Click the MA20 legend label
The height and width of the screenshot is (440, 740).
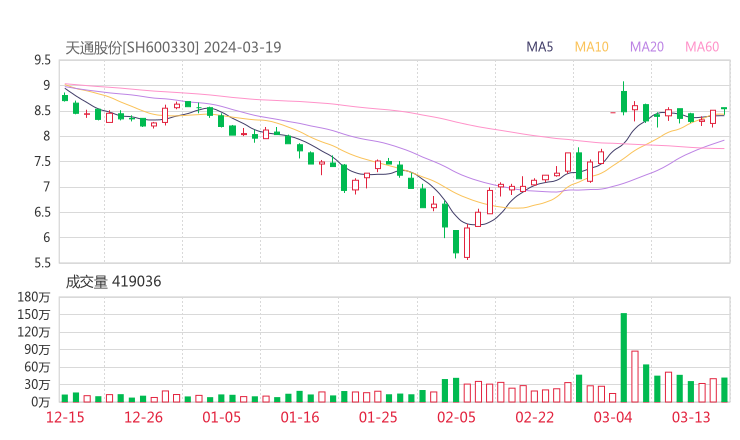[647, 47]
